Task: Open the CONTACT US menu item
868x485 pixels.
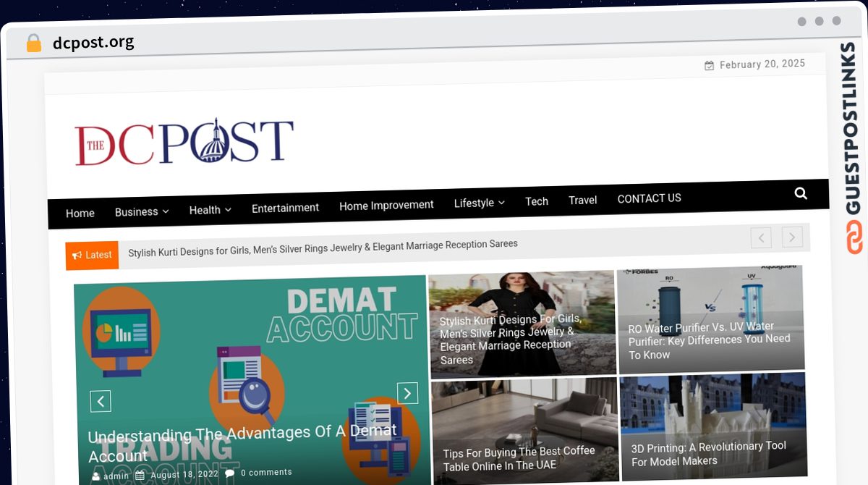Action: [650, 198]
